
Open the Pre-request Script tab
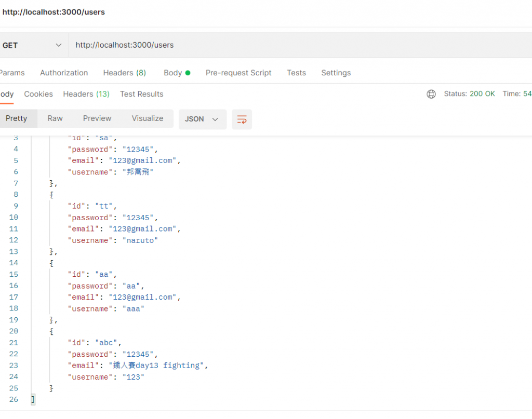click(x=238, y=73)
